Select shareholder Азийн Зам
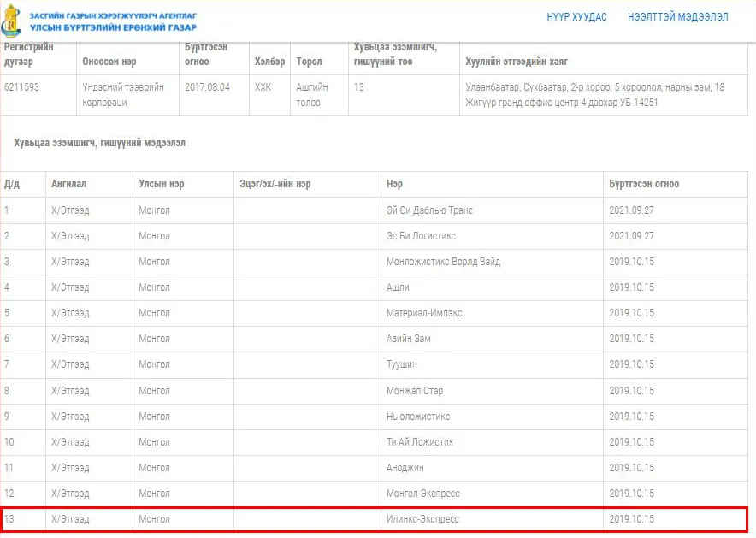This screenshot has height=538, width=756. click(x=409, y=339)
